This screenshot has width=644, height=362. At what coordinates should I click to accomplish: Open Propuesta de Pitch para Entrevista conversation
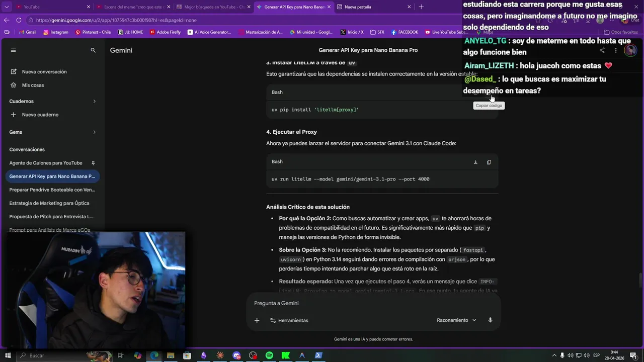pyautogui.click(x=51, y=217)
